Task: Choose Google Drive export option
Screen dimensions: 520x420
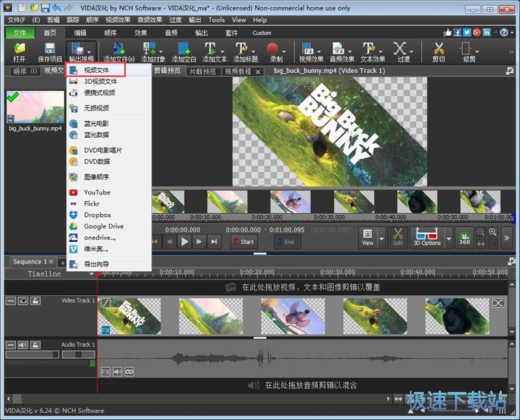Action: 109,226
